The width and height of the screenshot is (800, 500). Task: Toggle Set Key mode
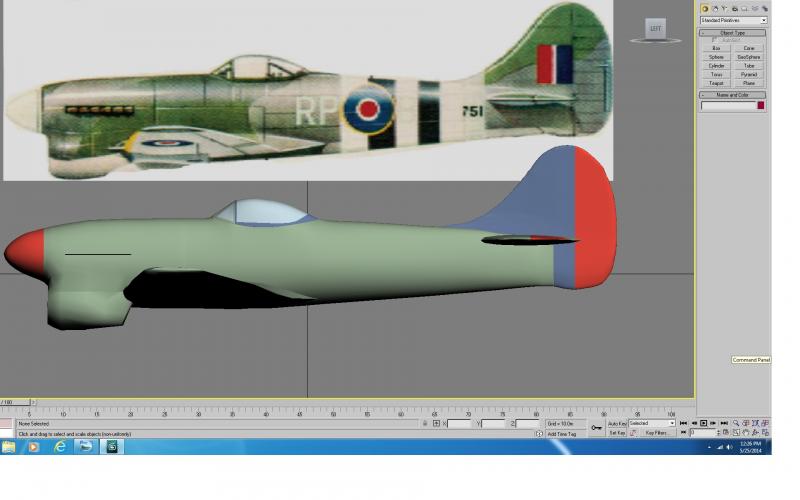617,433
